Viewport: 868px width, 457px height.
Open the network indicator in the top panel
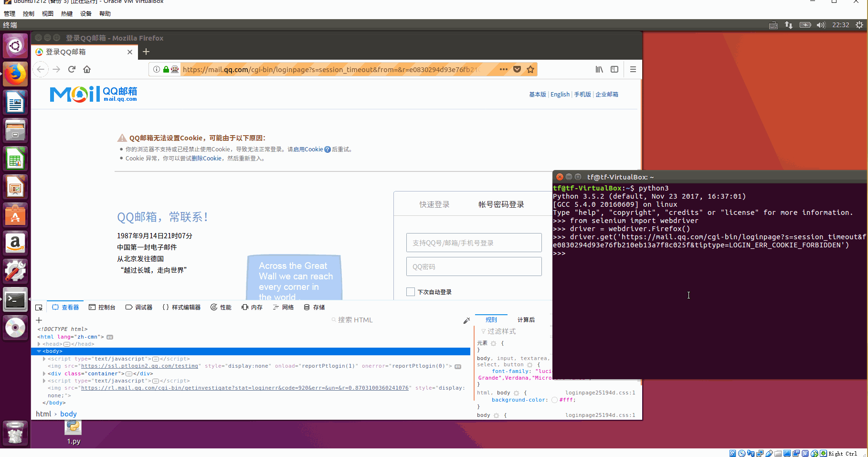point(789,25)
